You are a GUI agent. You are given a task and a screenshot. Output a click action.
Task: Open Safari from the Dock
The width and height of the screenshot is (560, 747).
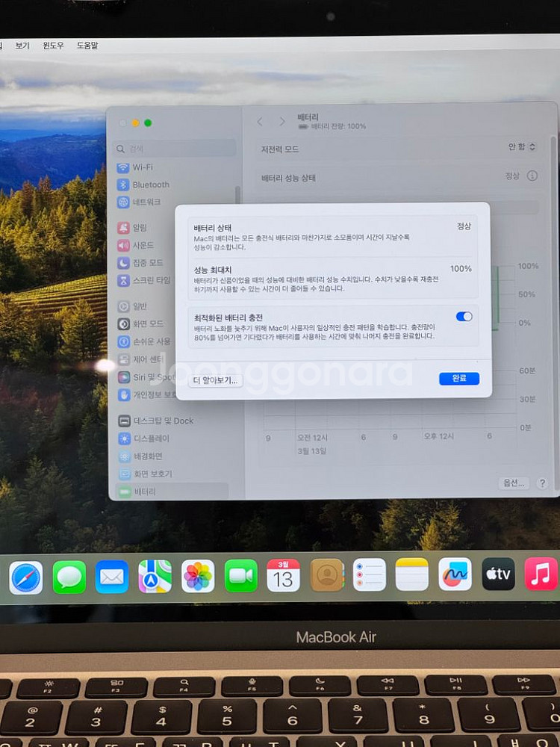(x=26, y=577)
